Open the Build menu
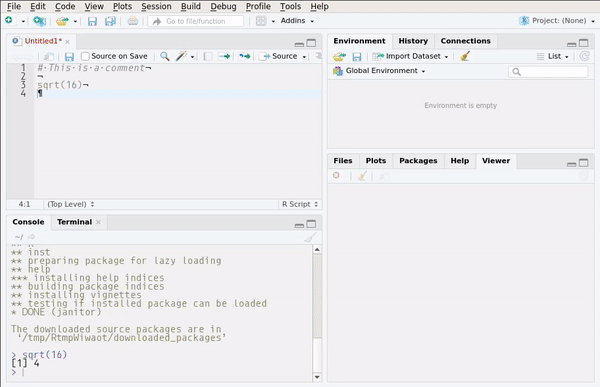 pyautogui.click(x=191, y=7)
